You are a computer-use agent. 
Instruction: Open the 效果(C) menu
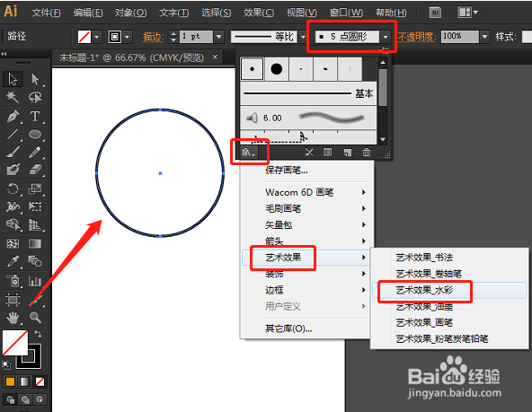[x=259, y=13]
